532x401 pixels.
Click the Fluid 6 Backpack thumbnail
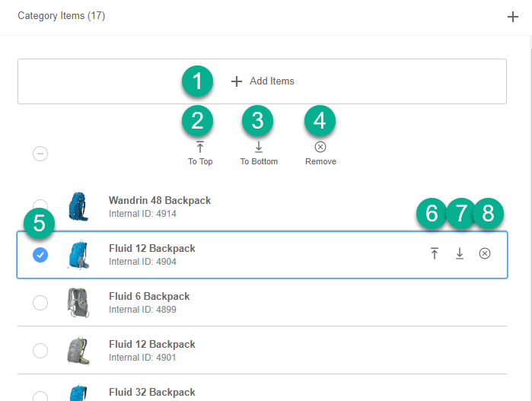point(78,303)
